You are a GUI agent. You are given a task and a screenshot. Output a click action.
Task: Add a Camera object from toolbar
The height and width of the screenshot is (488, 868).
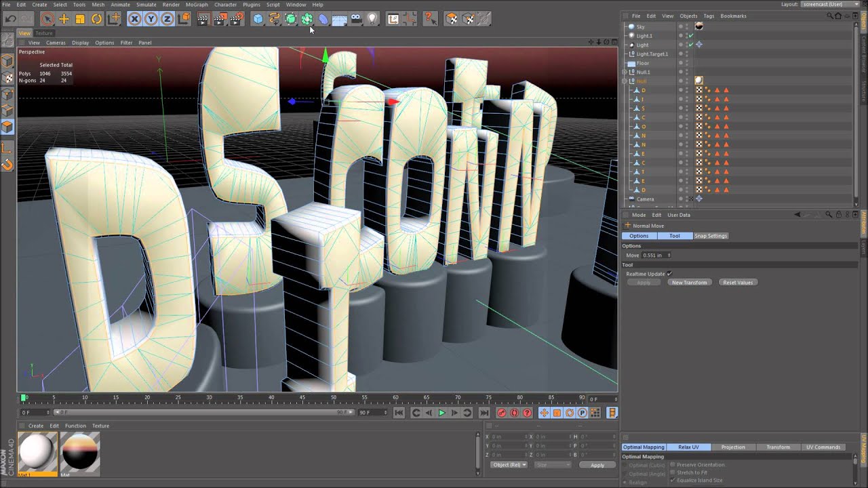356,19
